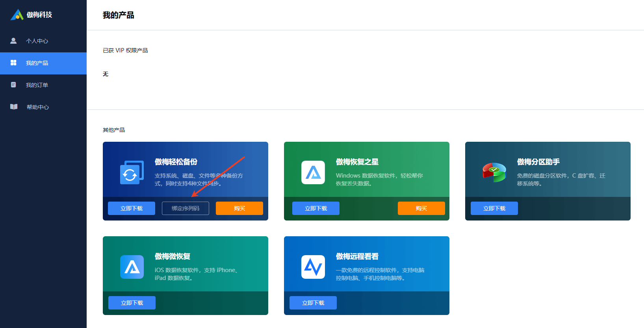The height and width of the screenshot is (328, 644).
Task: Select 我的产品 sidebar menu item
Action: [37, 63]
